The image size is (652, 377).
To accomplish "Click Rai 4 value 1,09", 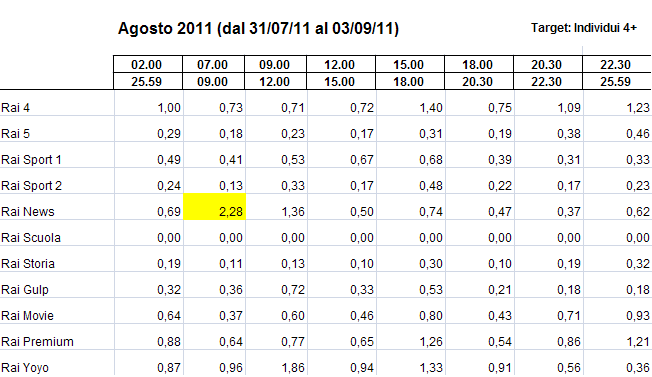I will (x=569, y=108).
